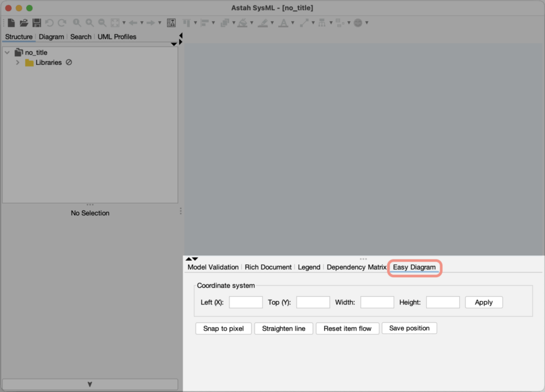Click the Straighten line button
545x392 pixels.
[x=284, y=328]
